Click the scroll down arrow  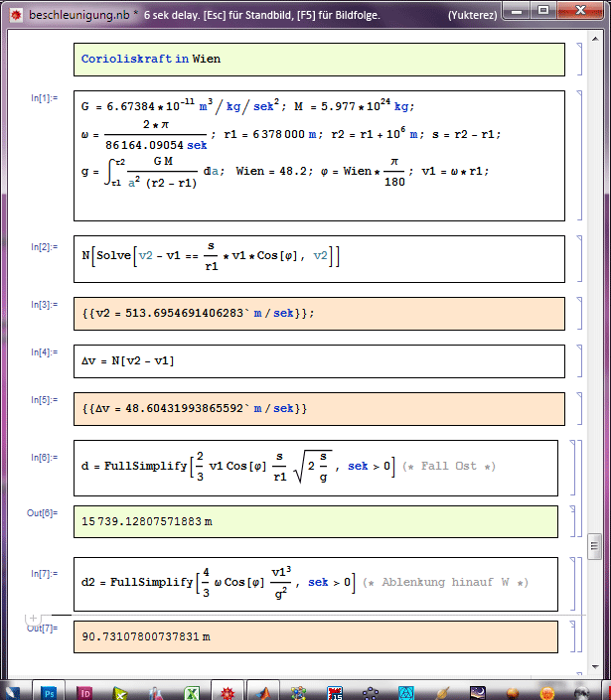click(595, 667)
